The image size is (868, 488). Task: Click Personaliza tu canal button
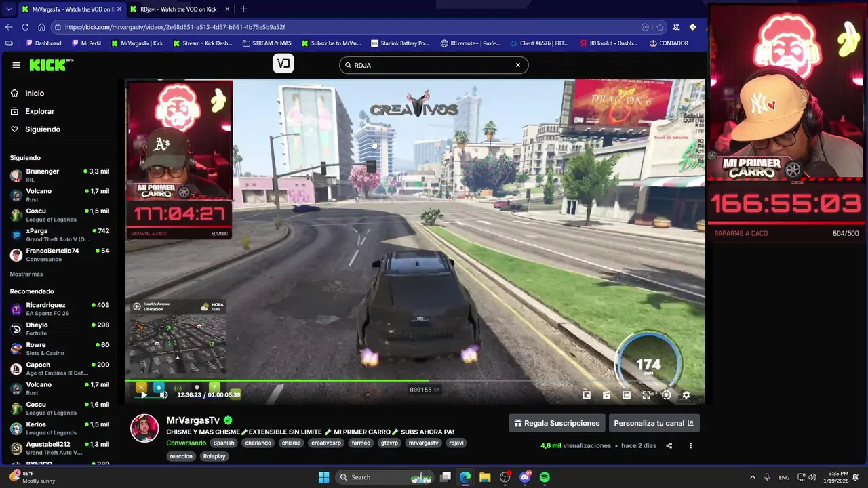click(x=654, y=423)
